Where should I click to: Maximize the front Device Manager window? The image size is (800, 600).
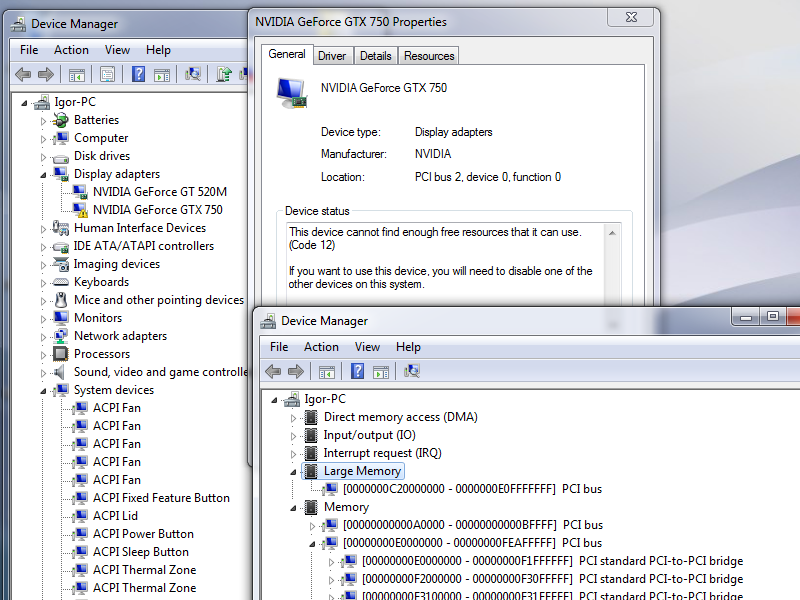[773, 317]
